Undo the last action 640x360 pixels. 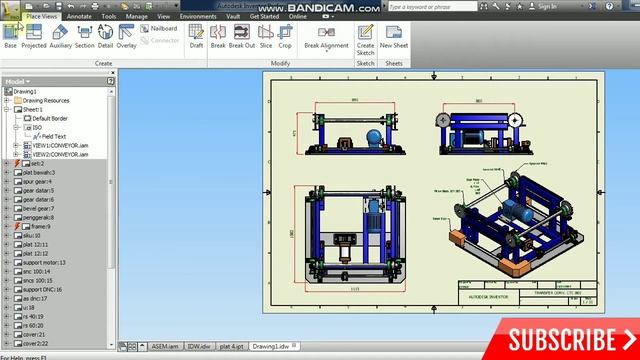(71, 6)
